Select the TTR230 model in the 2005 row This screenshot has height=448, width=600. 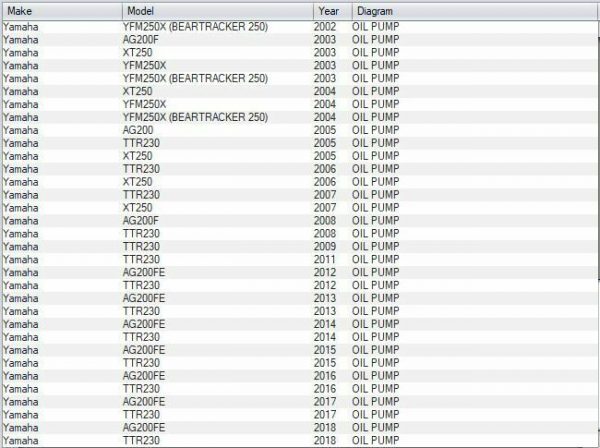click(141, 143)
